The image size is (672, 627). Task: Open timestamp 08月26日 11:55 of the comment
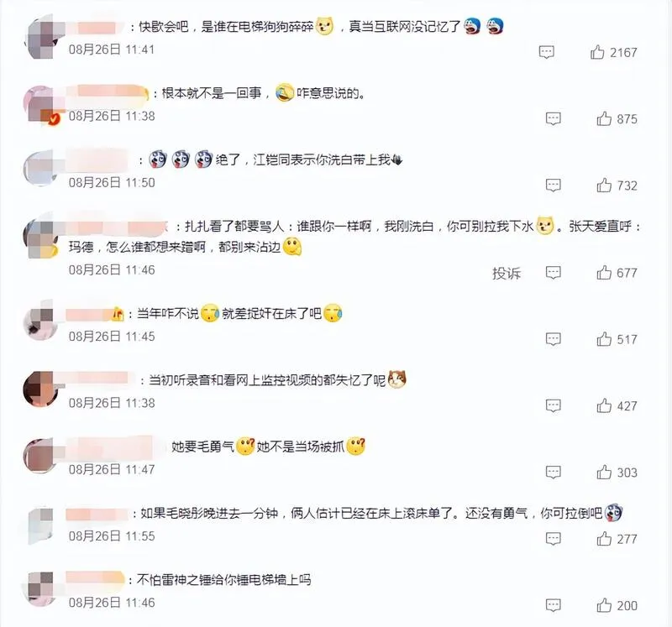[x=112, y=536]
